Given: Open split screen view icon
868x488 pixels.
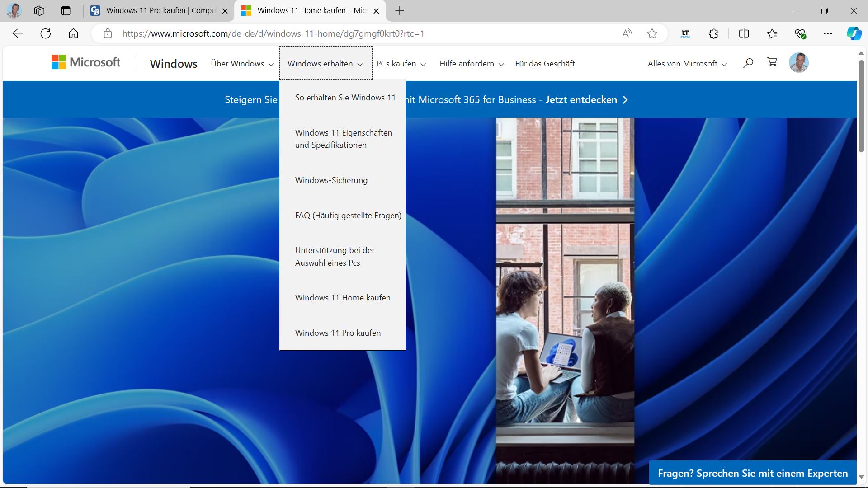Looking at the screenshot, I should [744, 33].
